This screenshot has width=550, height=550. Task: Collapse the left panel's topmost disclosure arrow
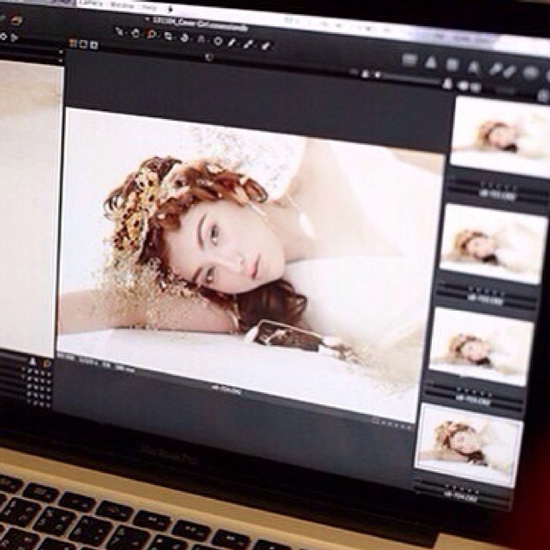[61, 52]
